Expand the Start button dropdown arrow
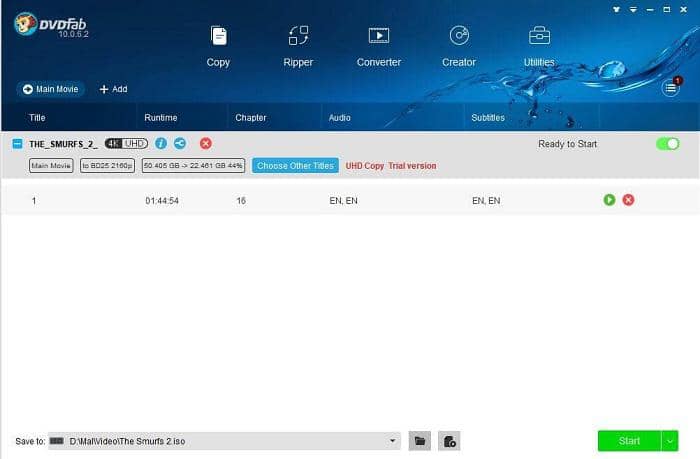 (x=670, y=441)
